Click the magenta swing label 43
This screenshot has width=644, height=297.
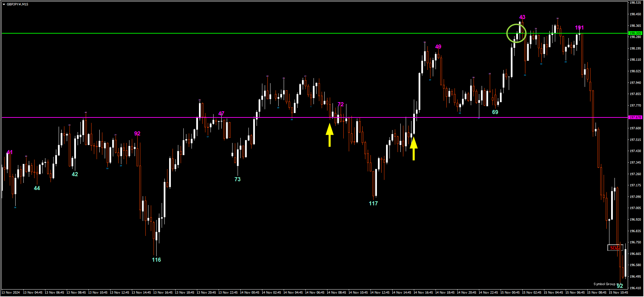coord(522,17)
